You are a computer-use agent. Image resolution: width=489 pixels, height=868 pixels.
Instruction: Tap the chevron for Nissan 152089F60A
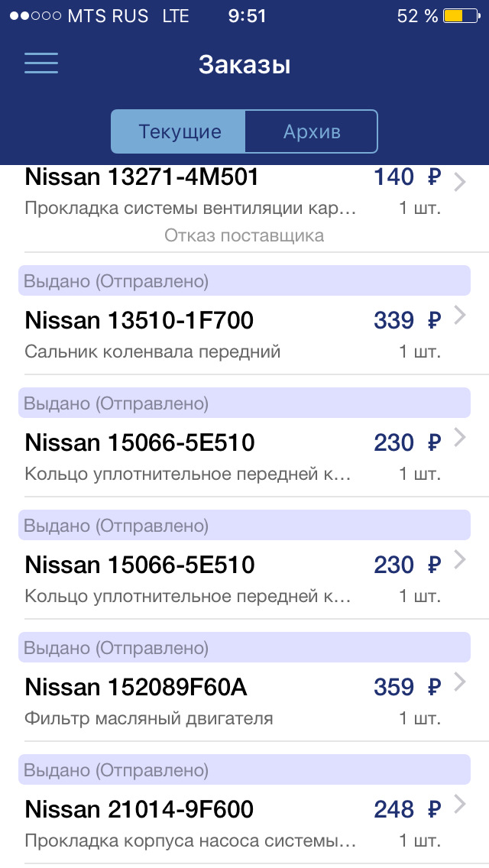coord(459,681)
